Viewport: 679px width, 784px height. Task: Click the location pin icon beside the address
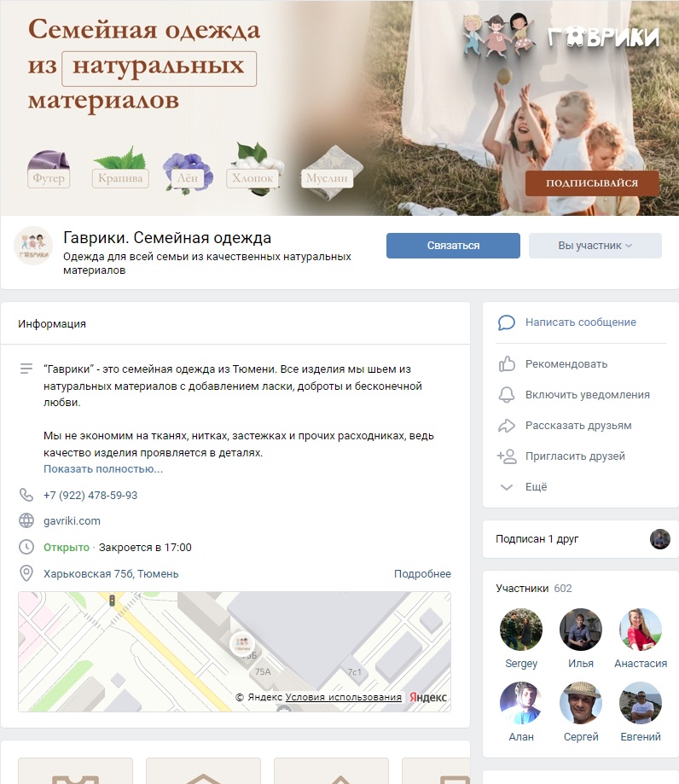click(x=26, y=573)
